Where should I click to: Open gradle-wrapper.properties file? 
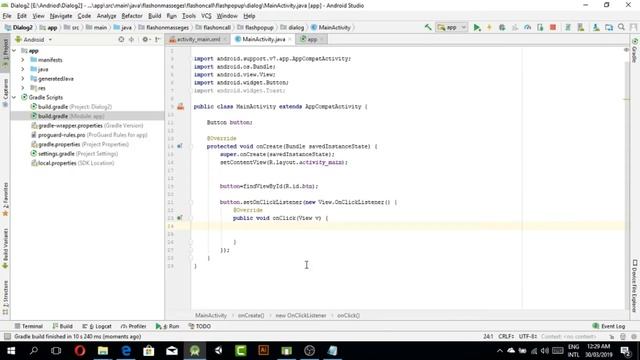click(87, 126)
